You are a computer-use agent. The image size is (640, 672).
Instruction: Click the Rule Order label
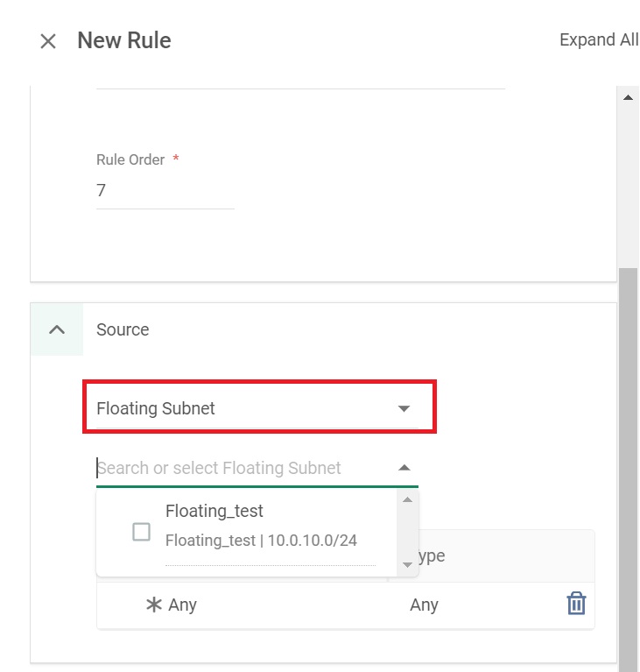click(130, 159)
